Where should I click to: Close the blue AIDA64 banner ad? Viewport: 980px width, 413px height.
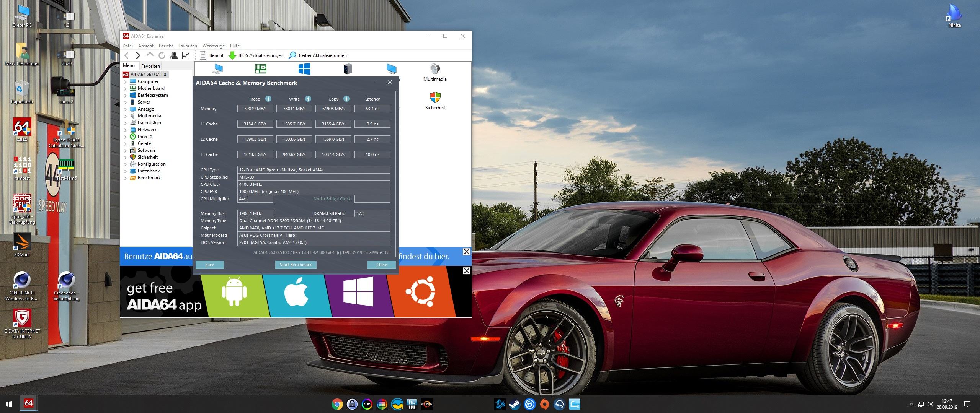click(x=466, y=252)
